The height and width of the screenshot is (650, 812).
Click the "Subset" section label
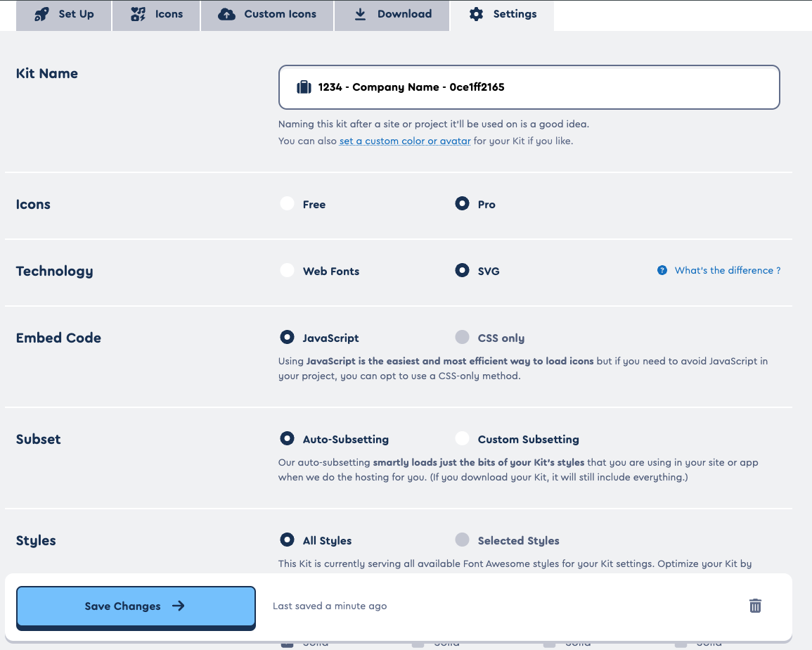click(39, 439)
